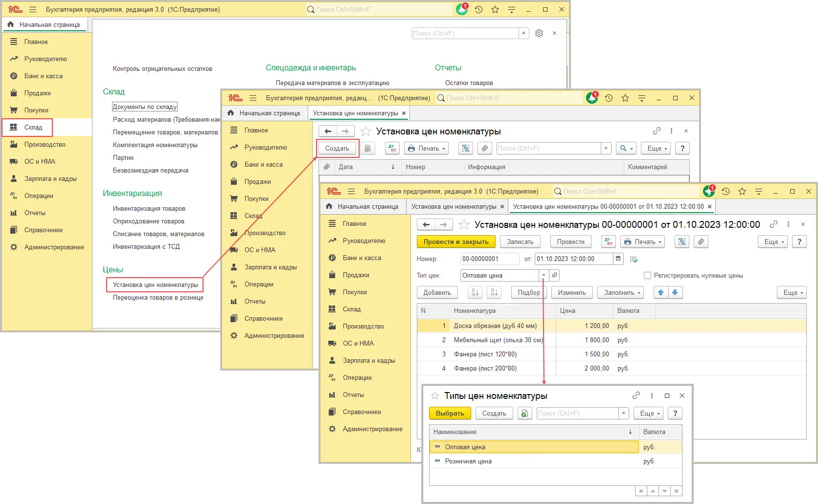Select the Фанера (лист 200*80) row
The height and width of the screenshot is (504, 818).
612,368
